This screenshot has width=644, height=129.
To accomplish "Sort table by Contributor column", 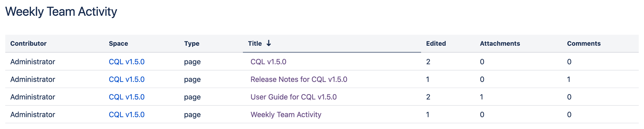I will point(29,43).
